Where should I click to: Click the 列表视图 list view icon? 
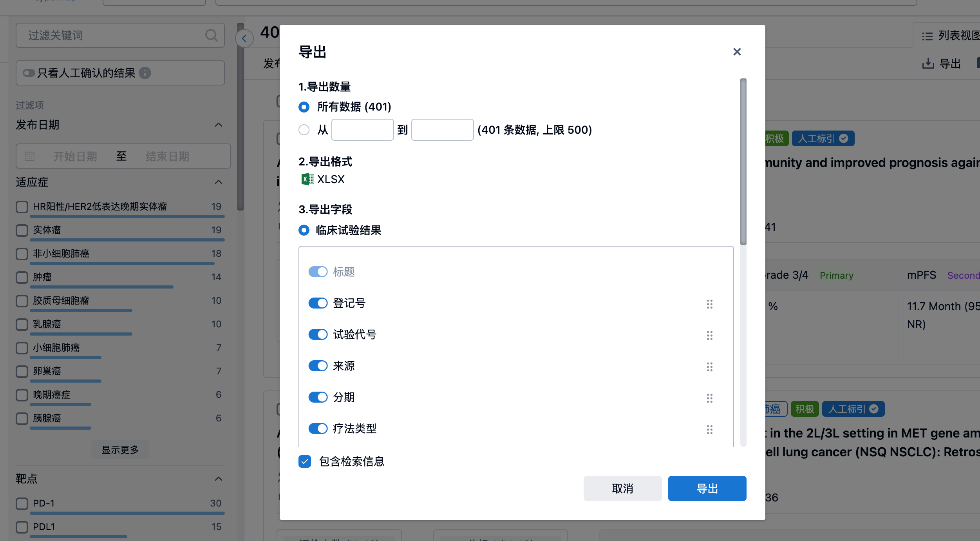point(927,36)
